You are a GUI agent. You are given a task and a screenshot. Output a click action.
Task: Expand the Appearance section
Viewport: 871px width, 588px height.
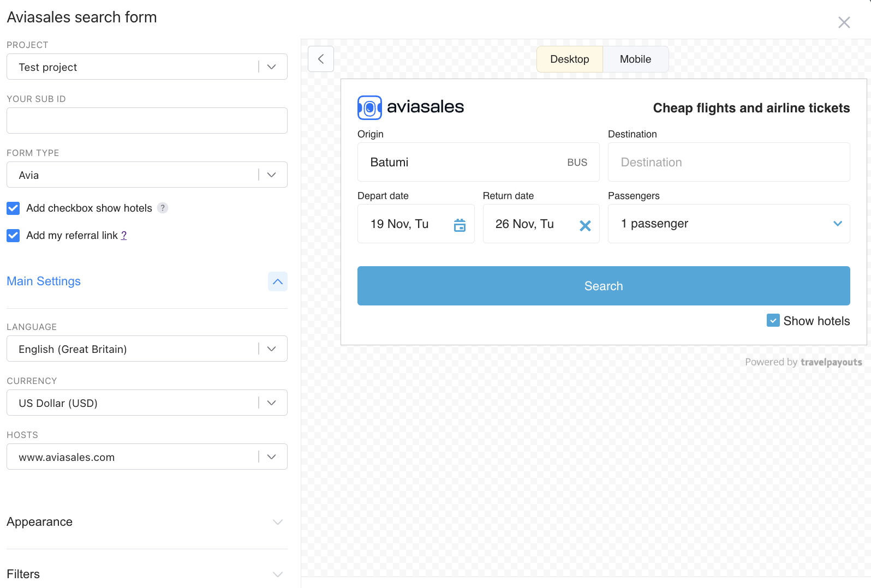coord(147,522)
